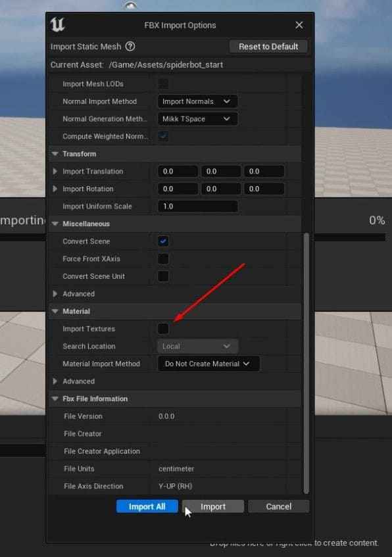Collapse the Miscellaneous section
The height and width of the screenshot is (557, 392).
(x=55, y=224)
